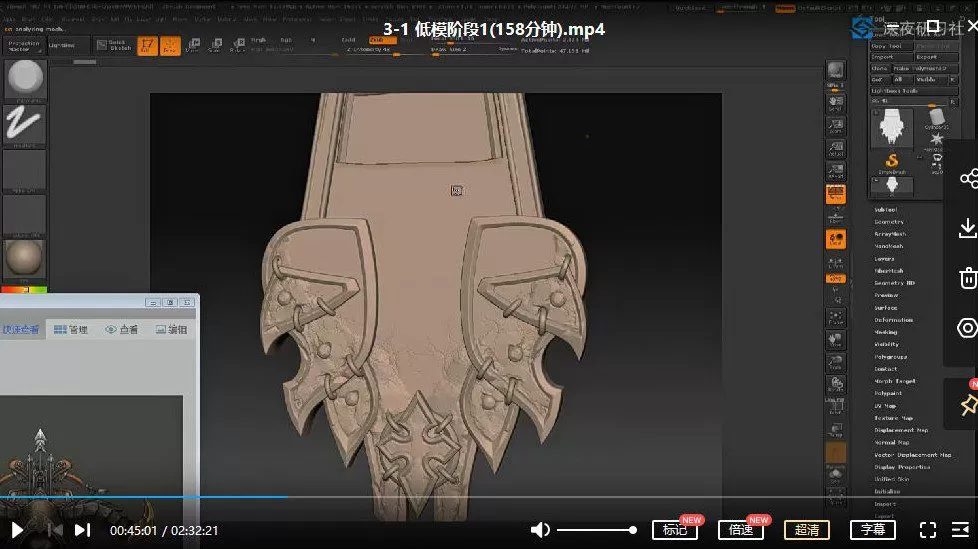Open the 超清 video quality selector
Screen dimensions: 978x549
(807, 530)
